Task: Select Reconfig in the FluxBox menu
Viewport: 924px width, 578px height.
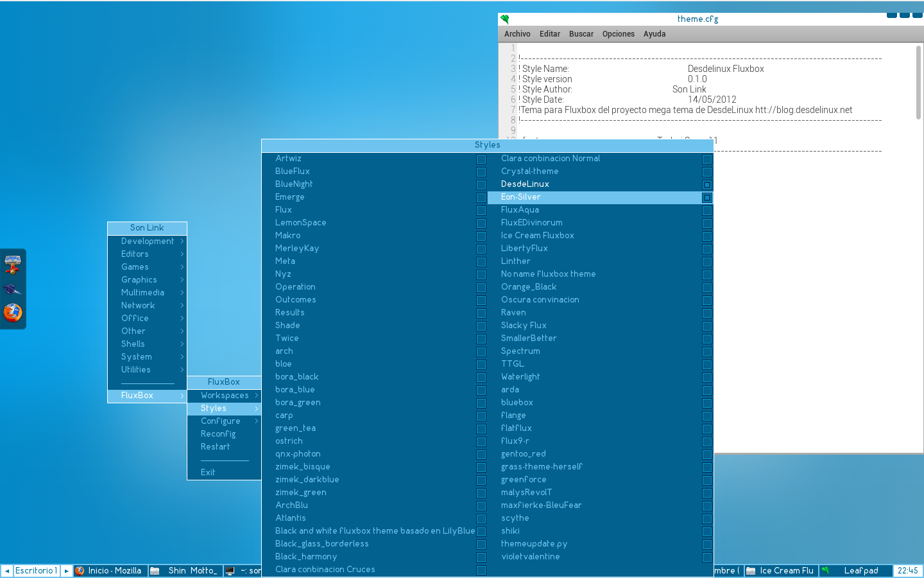Action: [224, 434]
